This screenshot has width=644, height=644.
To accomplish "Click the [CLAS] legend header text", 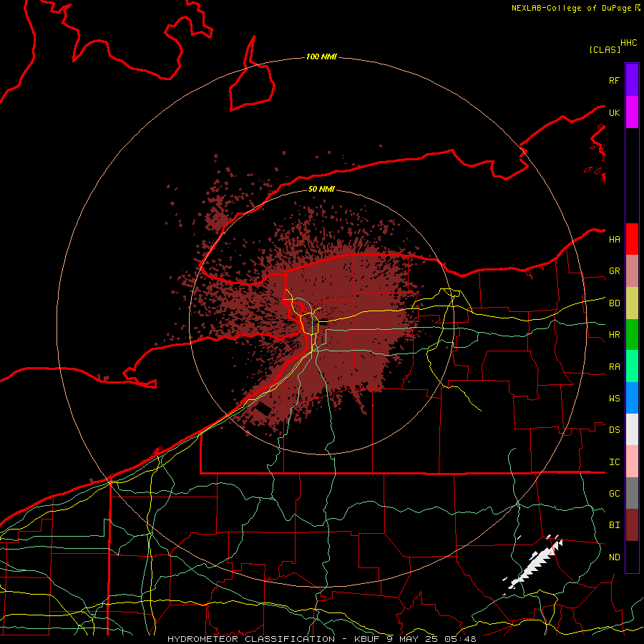I will 605,49.
